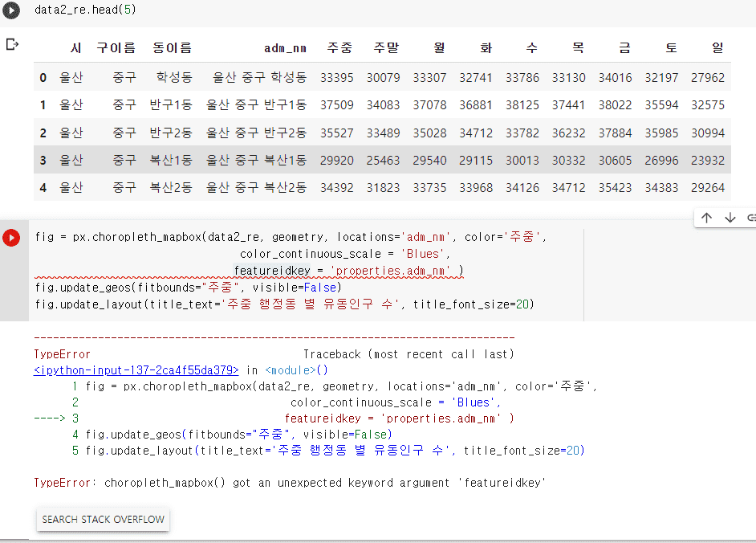The image size is (756, 543).
Task: Click value 37509 in row 1
Action: 336,105
